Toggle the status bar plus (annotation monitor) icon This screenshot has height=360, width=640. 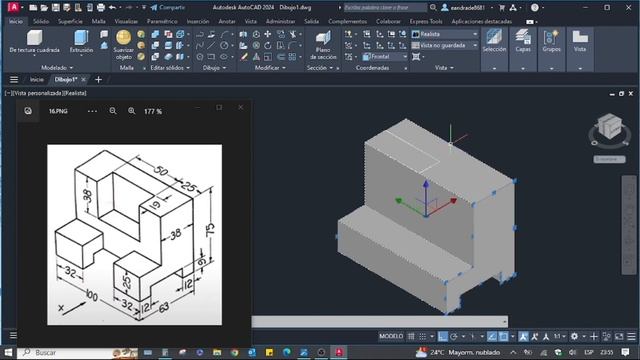click(x=594, y=336)
